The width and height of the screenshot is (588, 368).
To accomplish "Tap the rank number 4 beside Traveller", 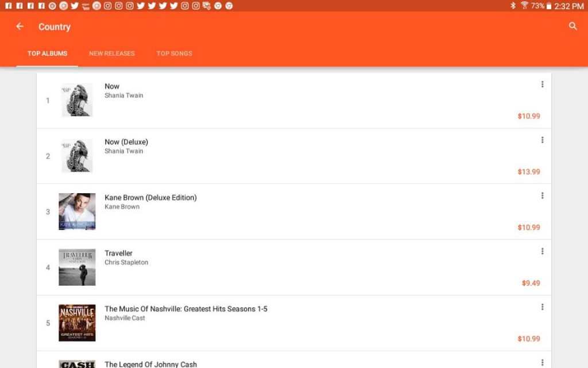I will click(x=48, y=267).
